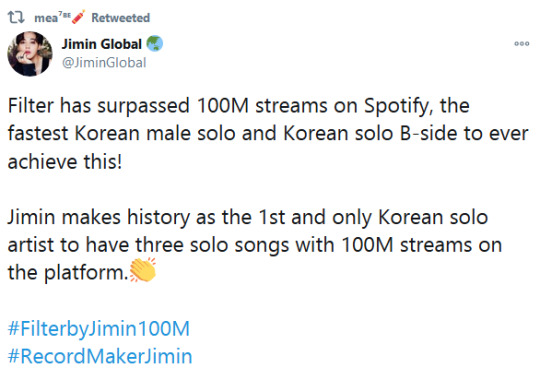Click the retweet arrows icon above the tweet
Image resolution: width=540 pixels, height=368 pixels.
[16, 17]
